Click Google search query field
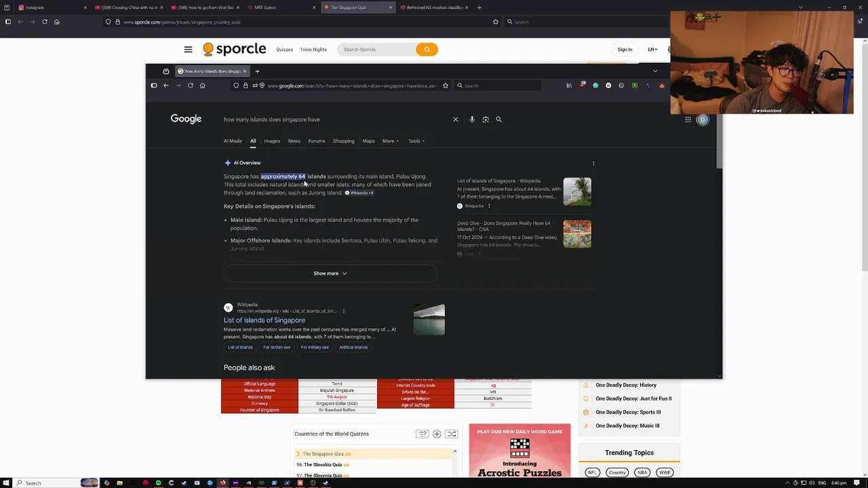 [336, 119]
